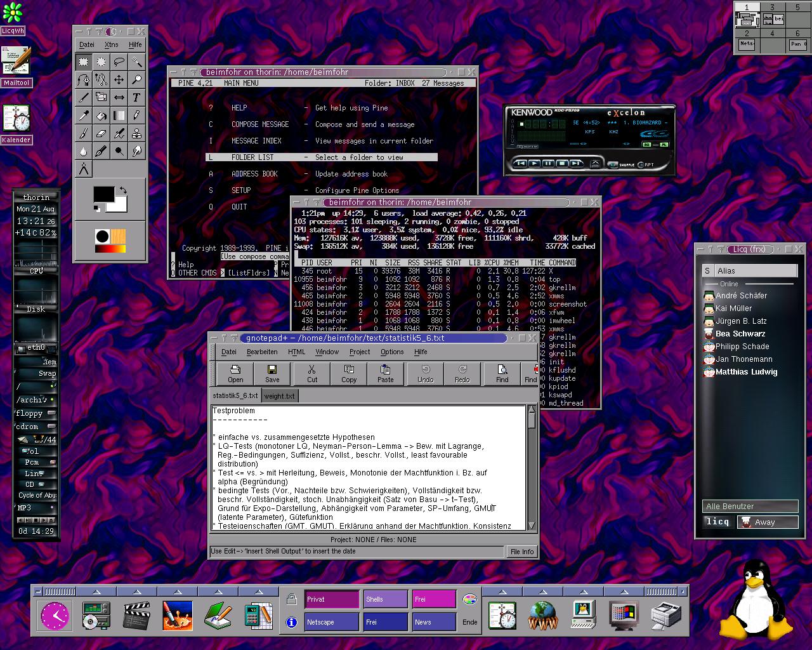Select the Move tool in GIMP toolbox
The width and height of the screenshot is (812, 650).
[119, 79]
